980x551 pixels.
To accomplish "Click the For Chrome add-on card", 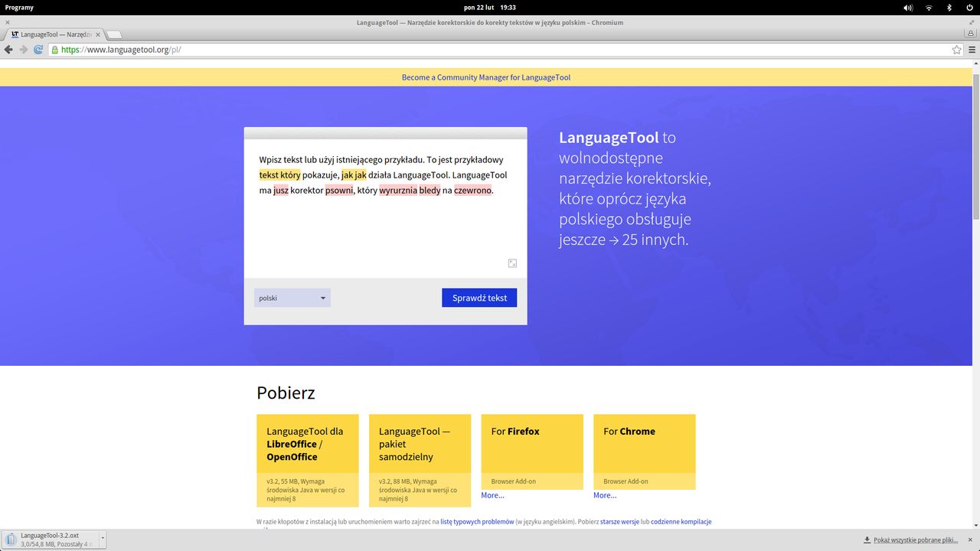I will [x=645, y=452].
